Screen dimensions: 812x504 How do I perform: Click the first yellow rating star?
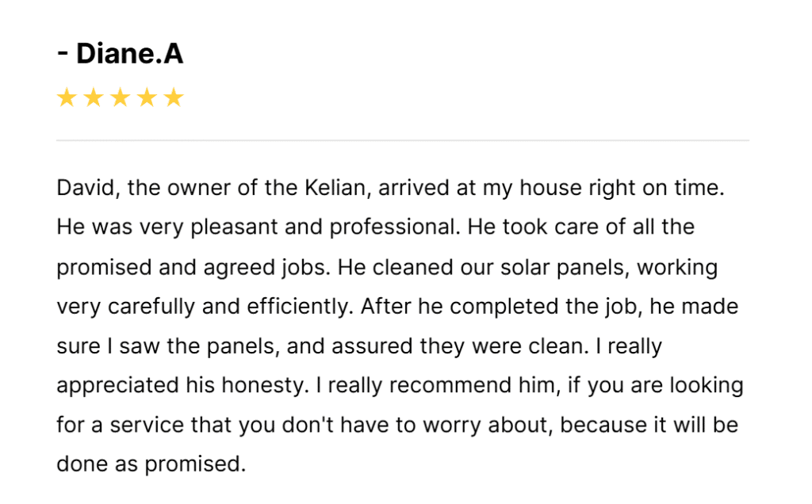point(67,98)
